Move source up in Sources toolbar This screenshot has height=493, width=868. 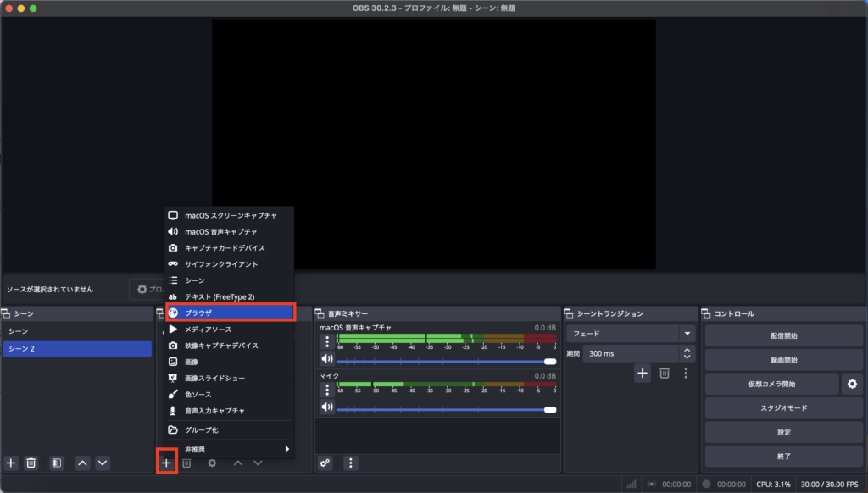[238, 463]
